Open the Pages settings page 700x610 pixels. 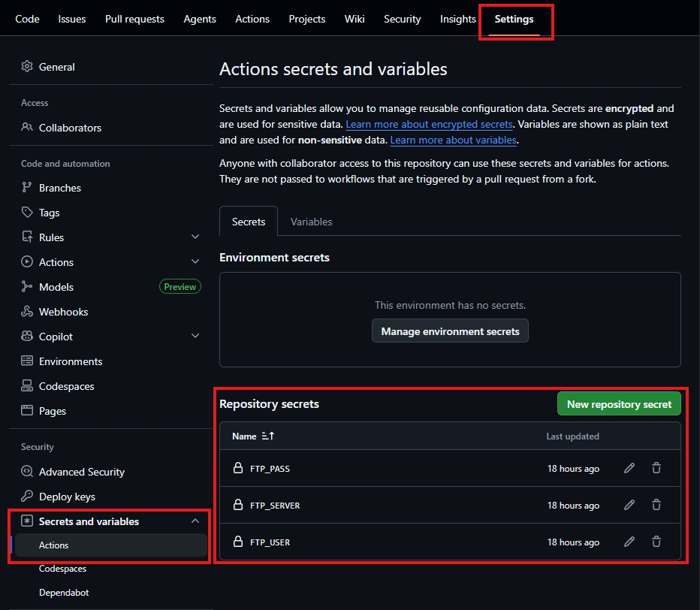tap(51, 411)
